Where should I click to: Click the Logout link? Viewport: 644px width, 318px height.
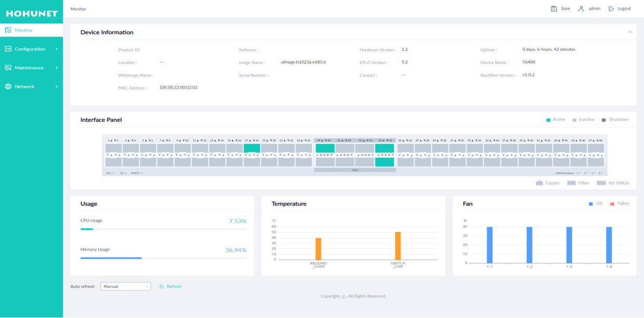(x=620, y=9)
